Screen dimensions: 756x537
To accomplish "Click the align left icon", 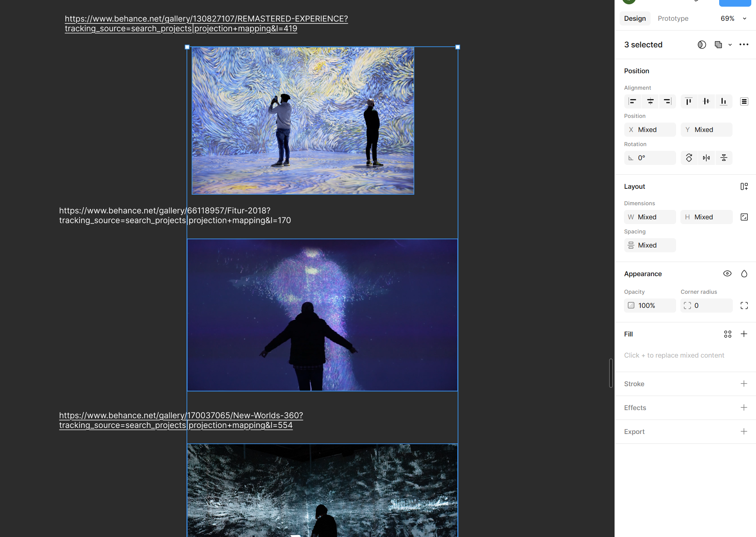I will point(632,101).
